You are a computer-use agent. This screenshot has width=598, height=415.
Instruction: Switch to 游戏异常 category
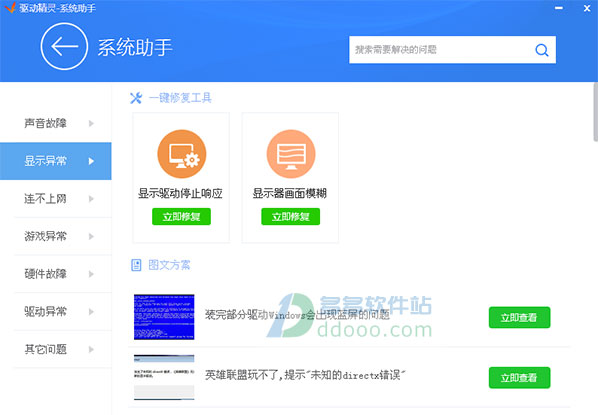tap(56, 236)
